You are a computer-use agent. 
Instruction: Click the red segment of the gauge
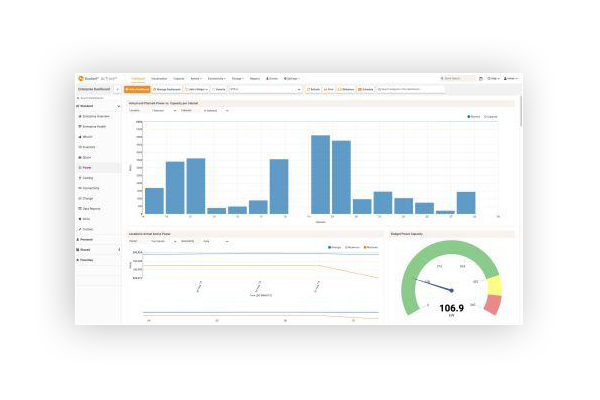click(x=493, y=304)
